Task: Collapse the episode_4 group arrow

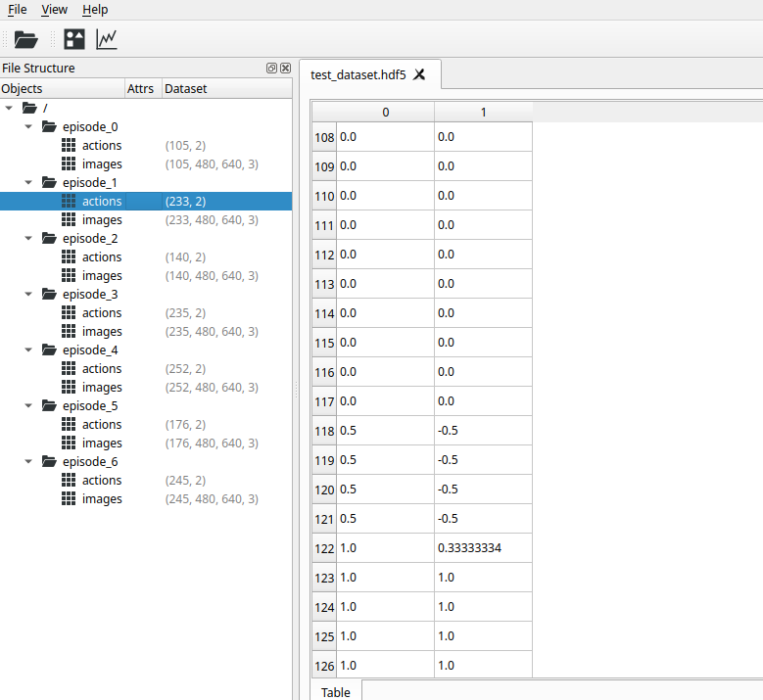Action: (28, 350)
